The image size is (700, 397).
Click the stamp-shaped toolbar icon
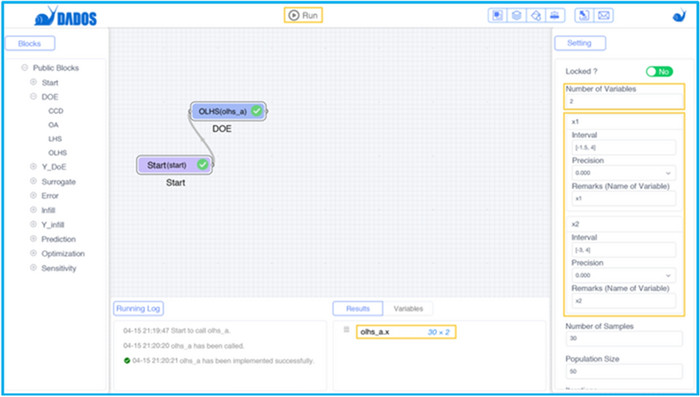[x=555, y=16]
